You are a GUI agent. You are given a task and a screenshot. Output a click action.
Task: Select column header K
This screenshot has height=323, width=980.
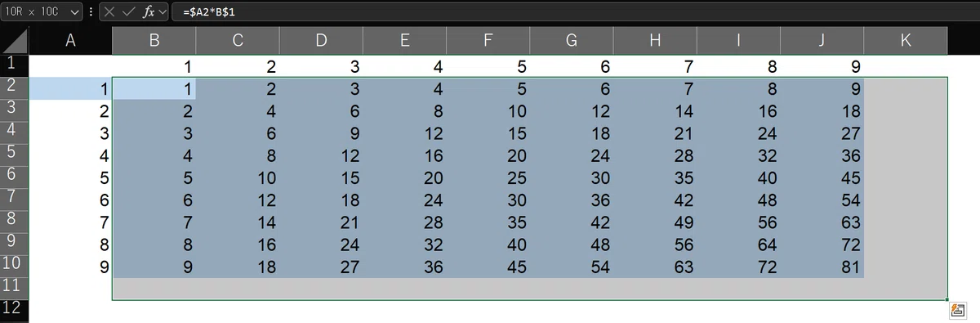[905, 41]
